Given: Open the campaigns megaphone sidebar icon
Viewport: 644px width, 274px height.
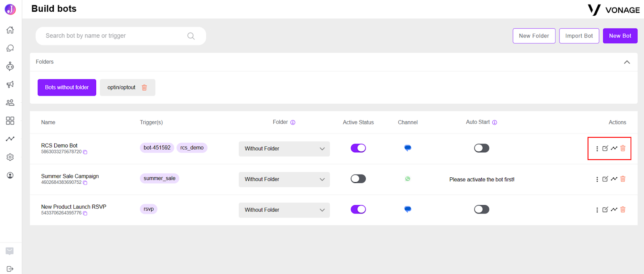Looking at the screenshot, I should click(10, 84).
